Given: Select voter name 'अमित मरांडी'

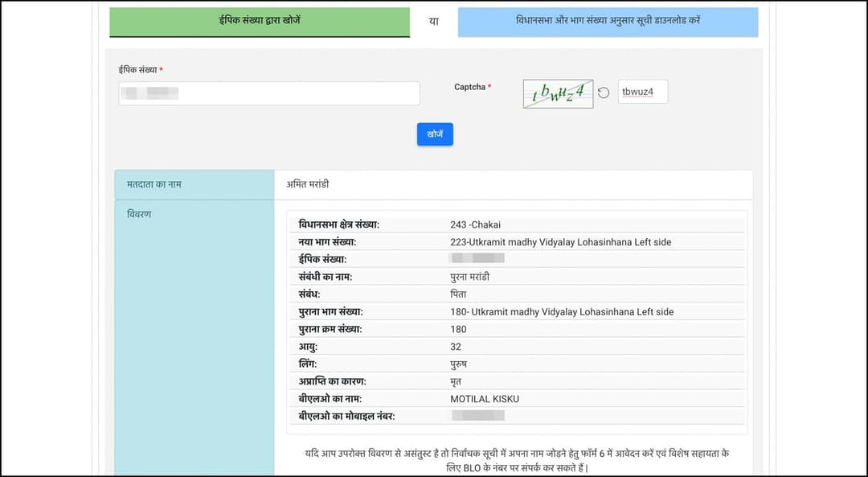Looking at the screenshot, I should 308,184.
